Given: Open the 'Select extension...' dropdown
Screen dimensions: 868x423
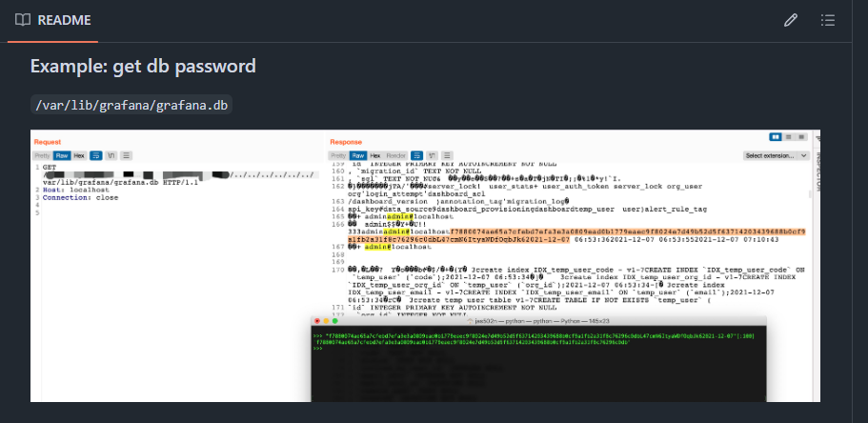Looking at the screenshot, I should (x=777, y=156).
